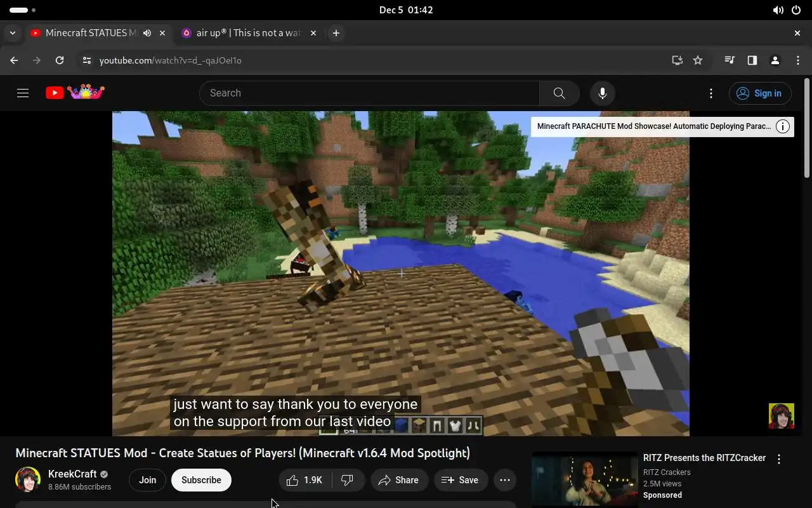
Task: Open media controls in browser toolbar
Action: coord(730,60)
